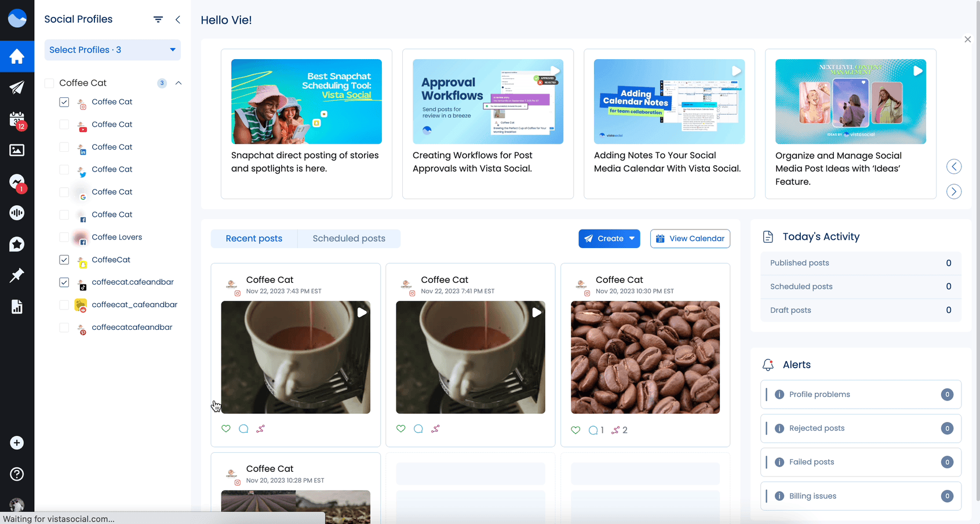Open the Rejected posts alert

(861, 428)
